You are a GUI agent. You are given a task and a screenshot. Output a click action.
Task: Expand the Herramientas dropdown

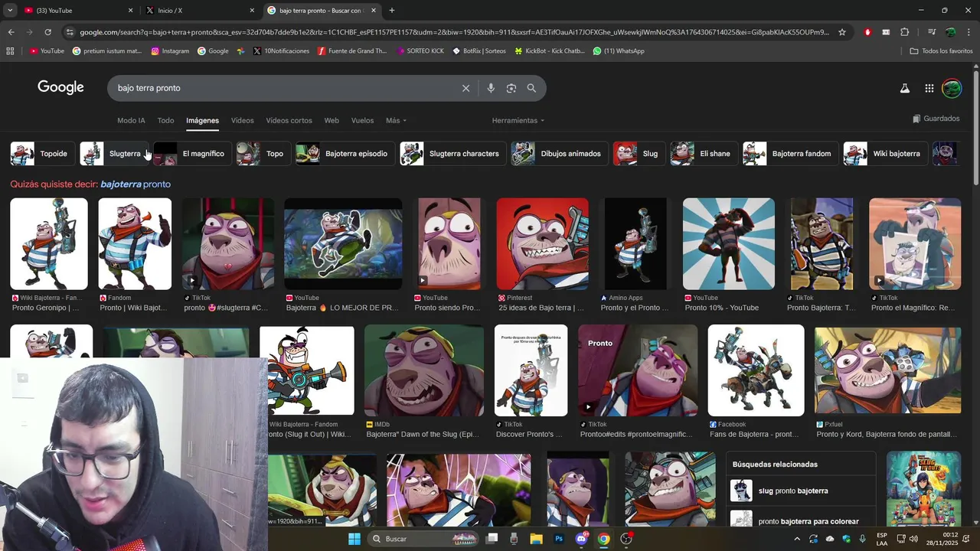click(518, 120)
